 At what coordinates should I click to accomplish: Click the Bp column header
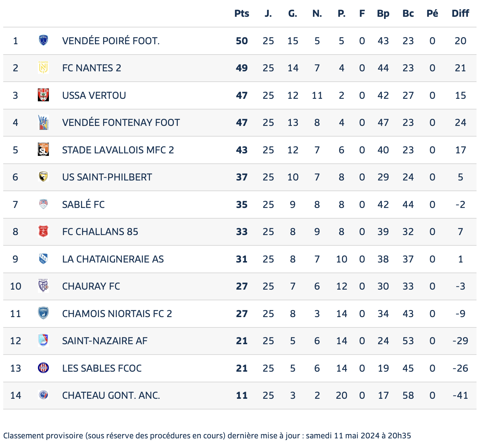(383, 14)
